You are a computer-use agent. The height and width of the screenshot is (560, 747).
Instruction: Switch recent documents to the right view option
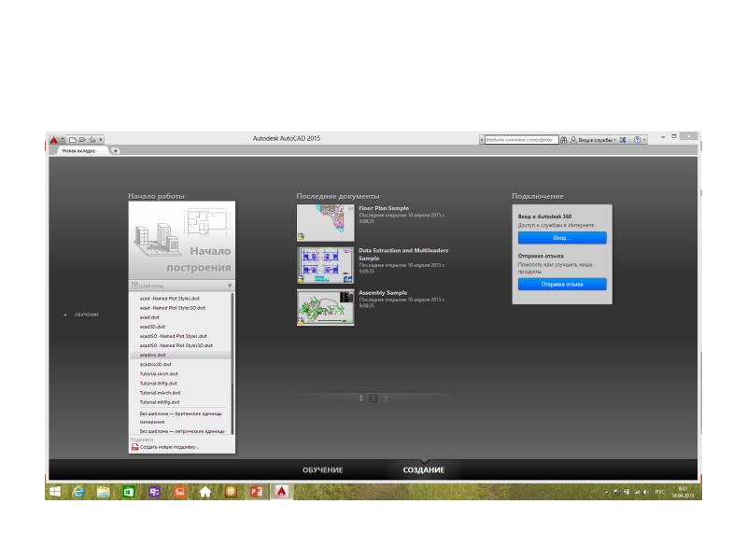click(x=386, y=399)
